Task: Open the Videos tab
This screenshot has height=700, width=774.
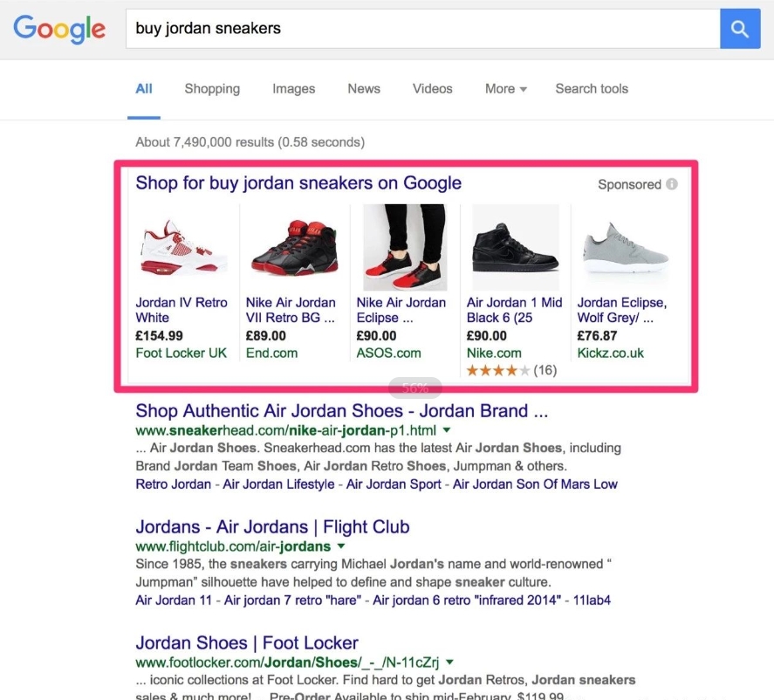Action: click(433, 89)
